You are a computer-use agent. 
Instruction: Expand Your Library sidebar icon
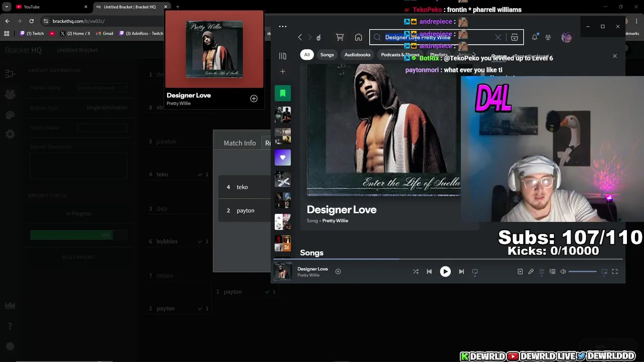[283, 56]
